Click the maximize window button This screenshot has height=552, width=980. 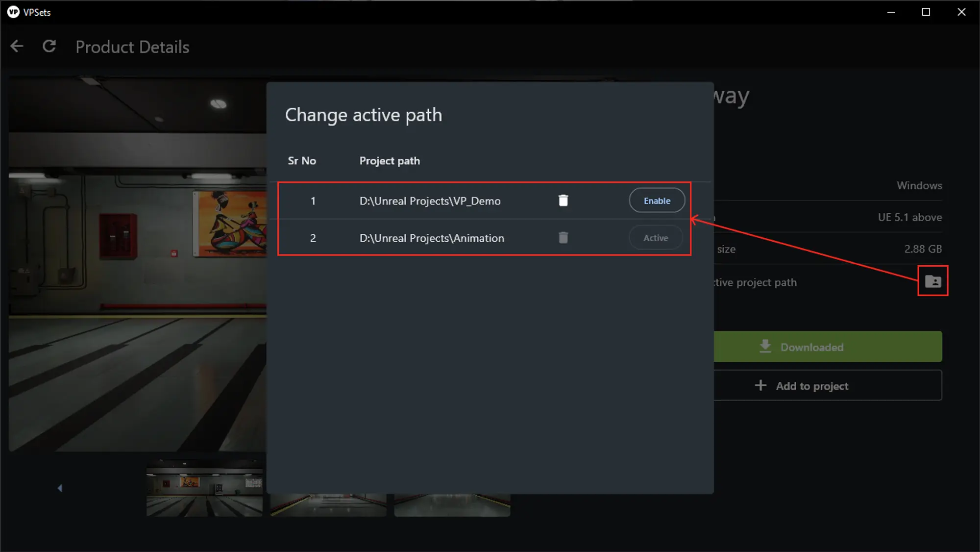926,12
